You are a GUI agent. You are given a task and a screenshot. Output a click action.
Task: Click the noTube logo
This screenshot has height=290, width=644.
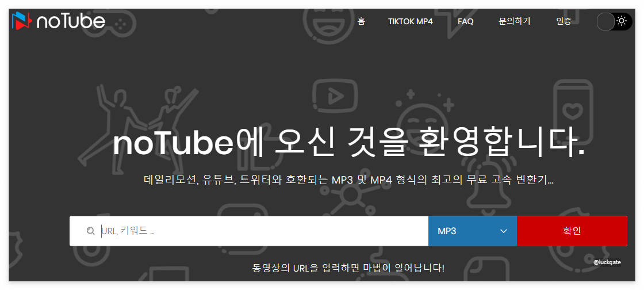coord(58,21)
